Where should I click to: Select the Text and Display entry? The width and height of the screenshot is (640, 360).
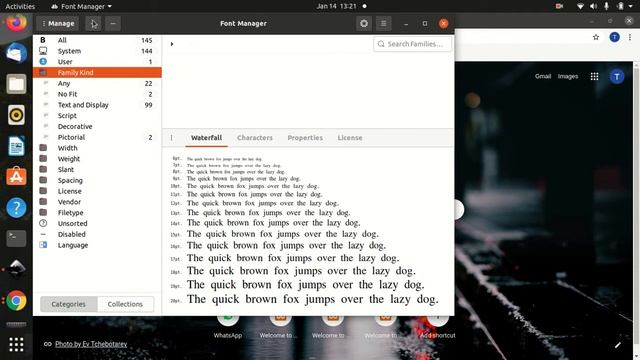click(97, 105)
